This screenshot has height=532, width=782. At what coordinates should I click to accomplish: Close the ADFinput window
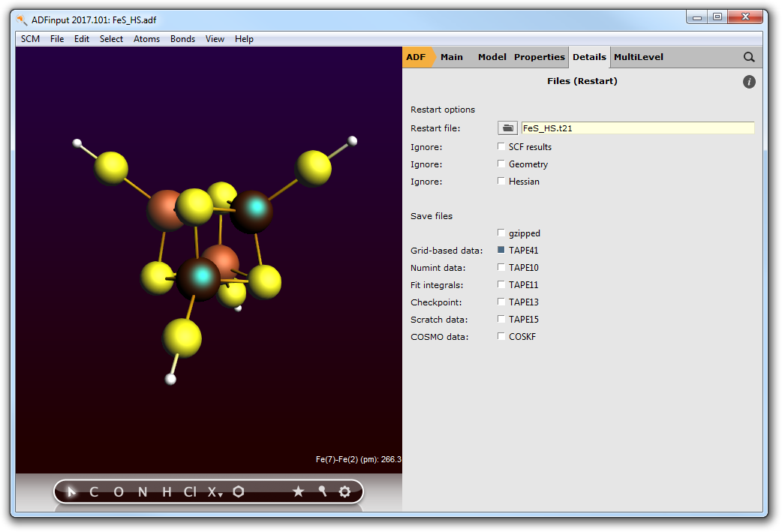[745, 17]
